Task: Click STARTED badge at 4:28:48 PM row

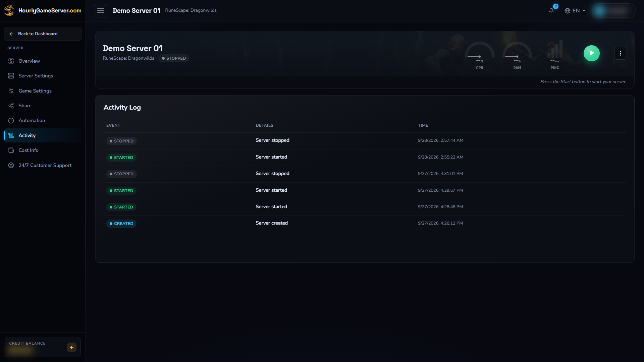Action: [x=121, y=207]
